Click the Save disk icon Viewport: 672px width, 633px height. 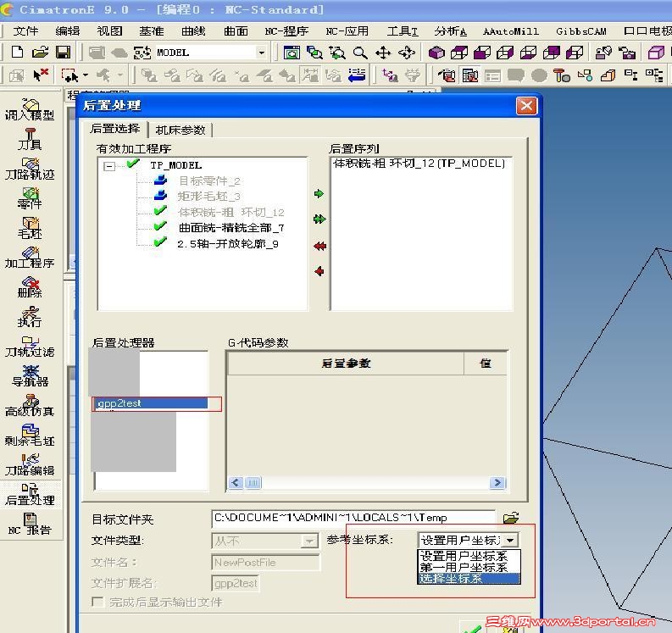point(64,53)
